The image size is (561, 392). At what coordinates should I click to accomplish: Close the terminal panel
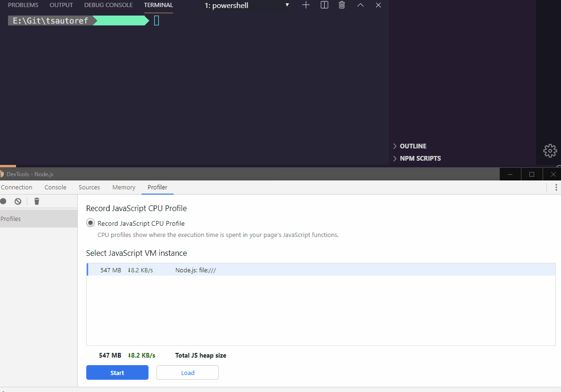(378, 5)
